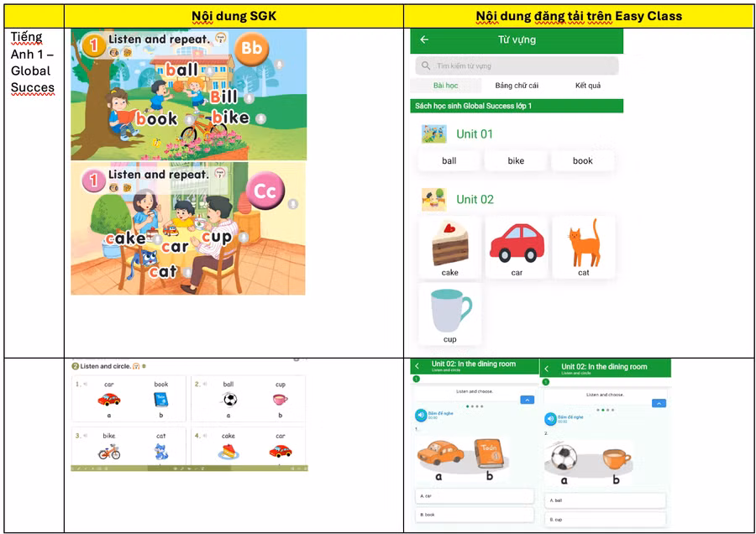Viewport: 756px width, 534px height.
Task: Select the Bài học tab
Action: pyautogui.click(x=445, y=86)
